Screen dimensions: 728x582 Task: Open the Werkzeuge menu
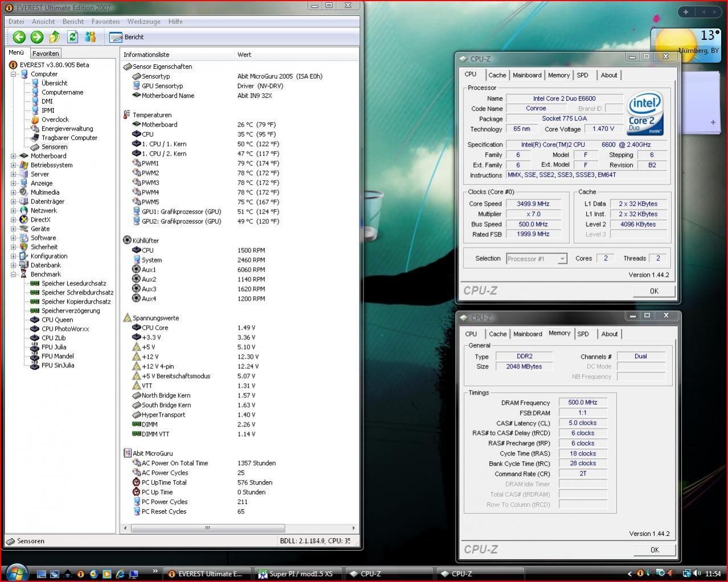point(144,22)
